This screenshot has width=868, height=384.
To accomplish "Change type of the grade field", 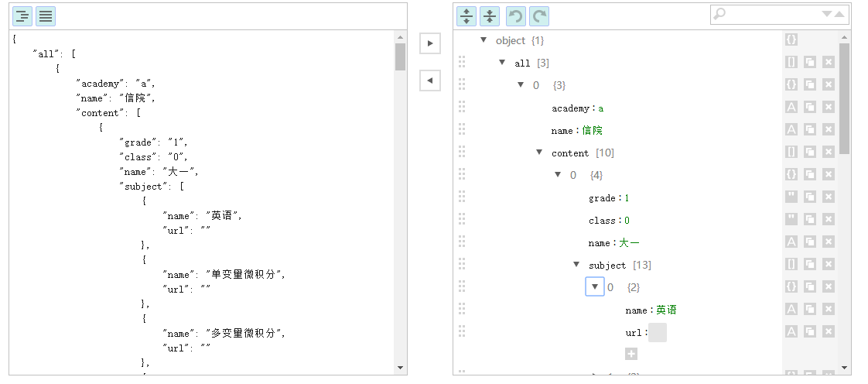I will (x=791, y=197).
